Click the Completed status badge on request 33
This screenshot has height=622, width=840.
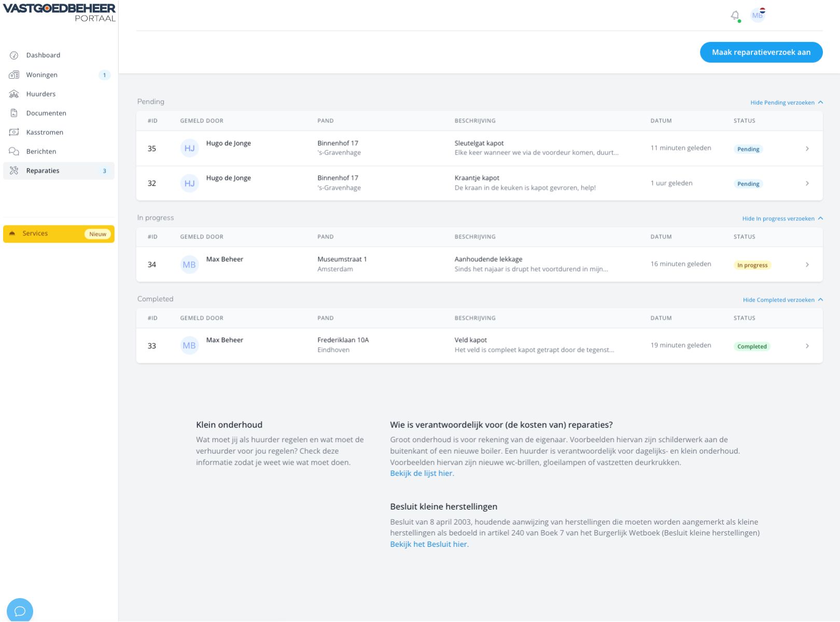(x=751, y=346)
